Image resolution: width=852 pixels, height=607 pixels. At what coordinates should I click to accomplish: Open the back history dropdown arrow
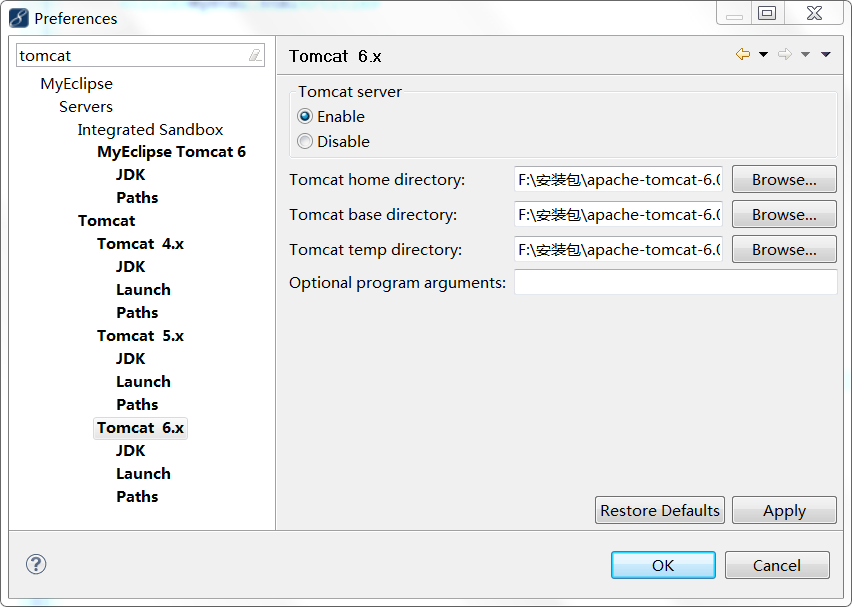[x=763, y=54]
